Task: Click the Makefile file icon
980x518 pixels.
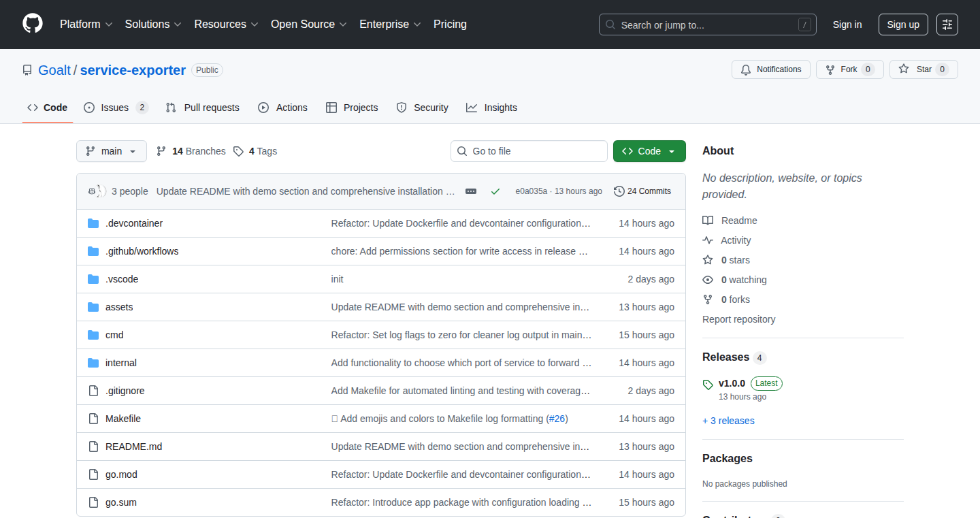Action: click(93, 419)
